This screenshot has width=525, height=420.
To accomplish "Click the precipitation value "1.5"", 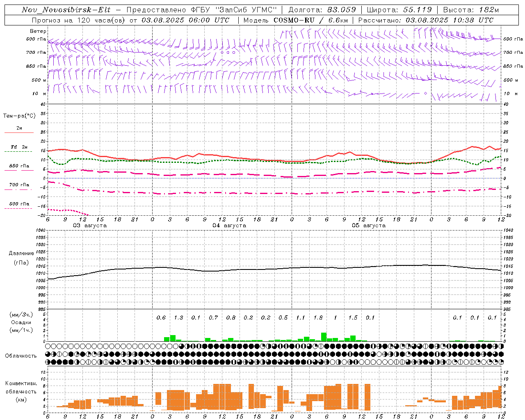I will pyautogui.click(x=353, y=318).
